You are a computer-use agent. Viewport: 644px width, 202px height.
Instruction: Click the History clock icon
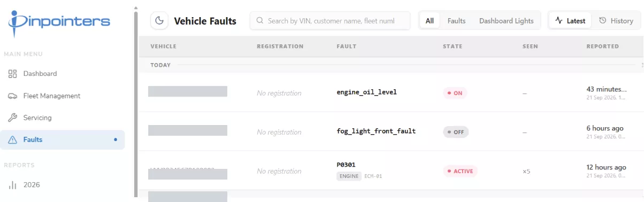pyautogui.click(x=603, y=21)
